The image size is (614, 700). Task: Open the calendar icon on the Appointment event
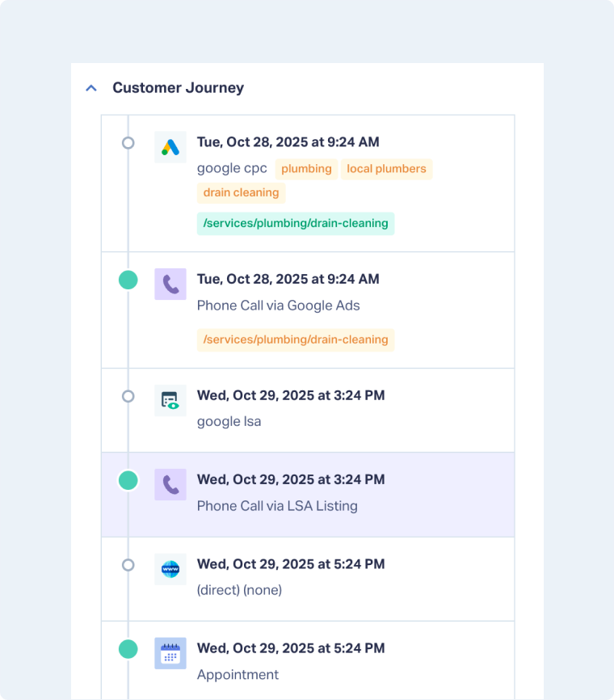(170, 652)
